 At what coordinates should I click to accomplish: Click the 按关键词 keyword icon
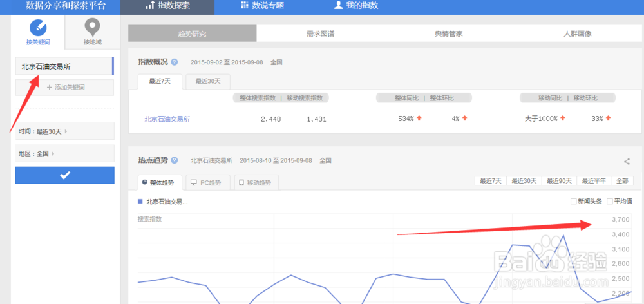coord(38,28)
